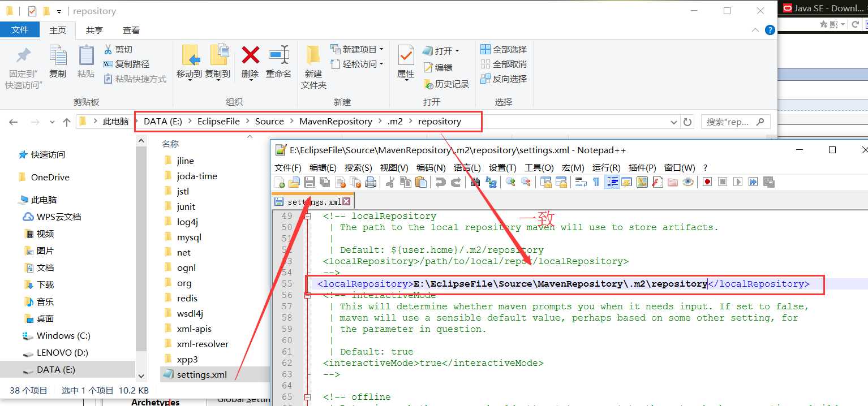The height and width of the screenshot is (406, 868).
Task: Click navigation pane scroll down arrow
Action: (141, 375)
